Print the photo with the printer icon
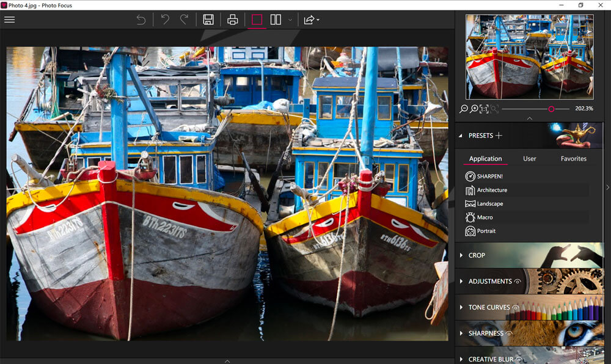 pyautogui.click(x=233, y=20)
